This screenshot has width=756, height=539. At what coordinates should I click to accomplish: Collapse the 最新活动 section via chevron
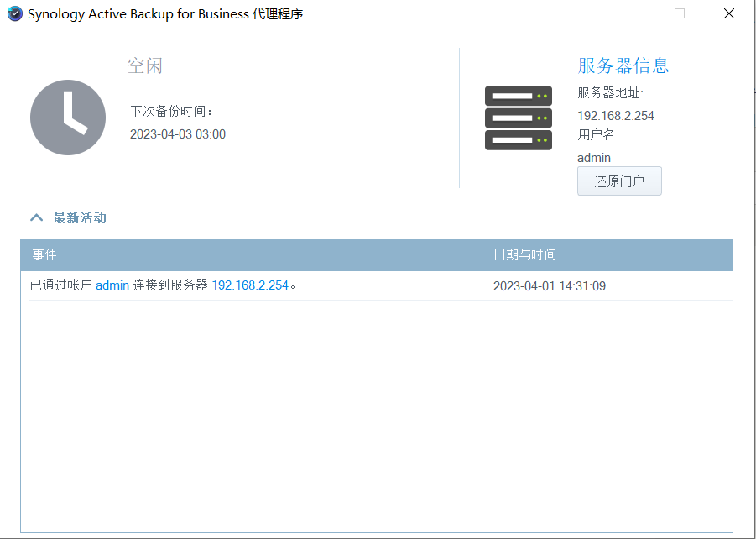click(x=36, y=217)
